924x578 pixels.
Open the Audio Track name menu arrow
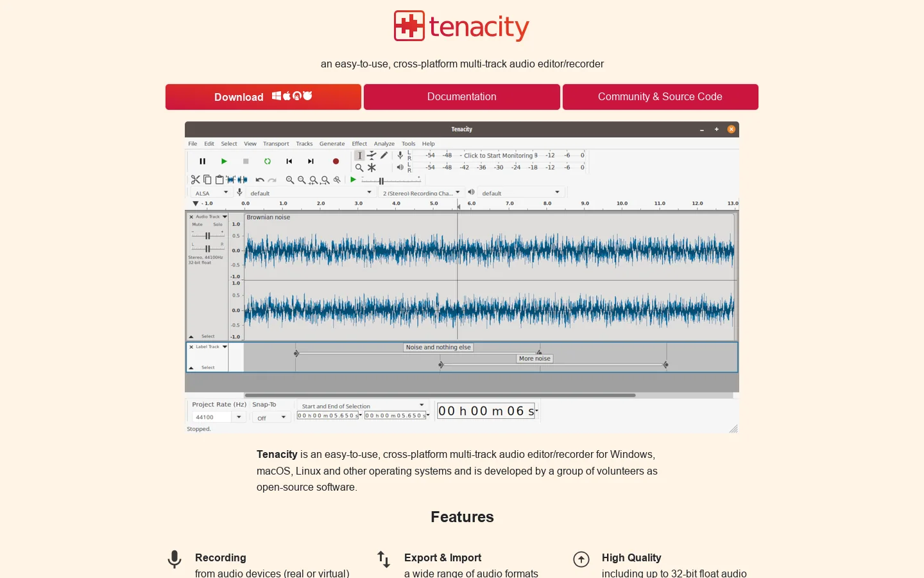coord(225,217)
